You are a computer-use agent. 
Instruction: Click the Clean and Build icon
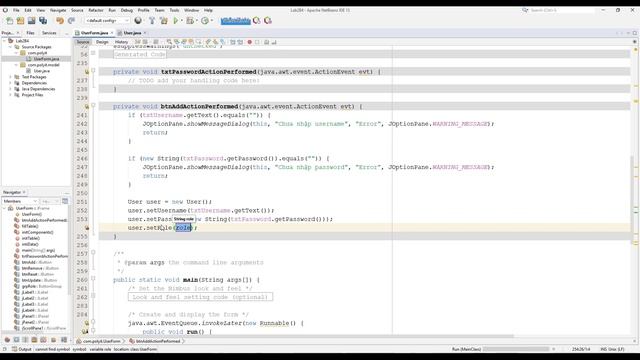pyautogui.click(x=164, y=20)
